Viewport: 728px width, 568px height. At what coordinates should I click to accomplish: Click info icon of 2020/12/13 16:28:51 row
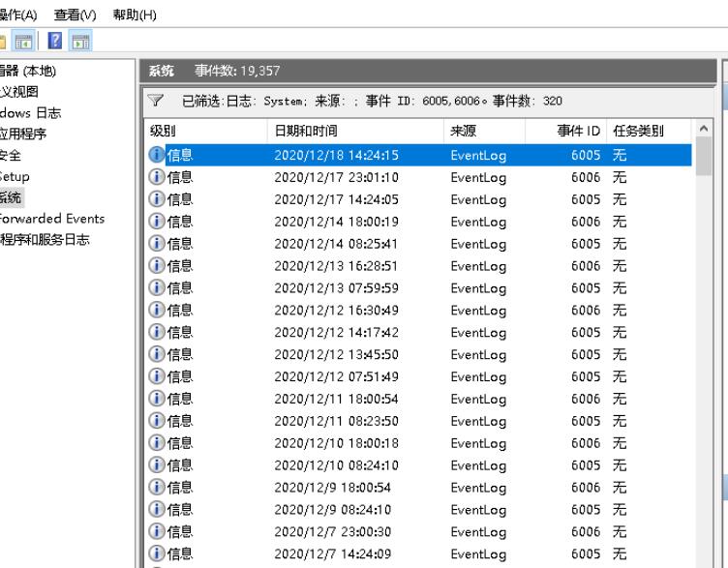pyautogui.click(x=157, y=265)
